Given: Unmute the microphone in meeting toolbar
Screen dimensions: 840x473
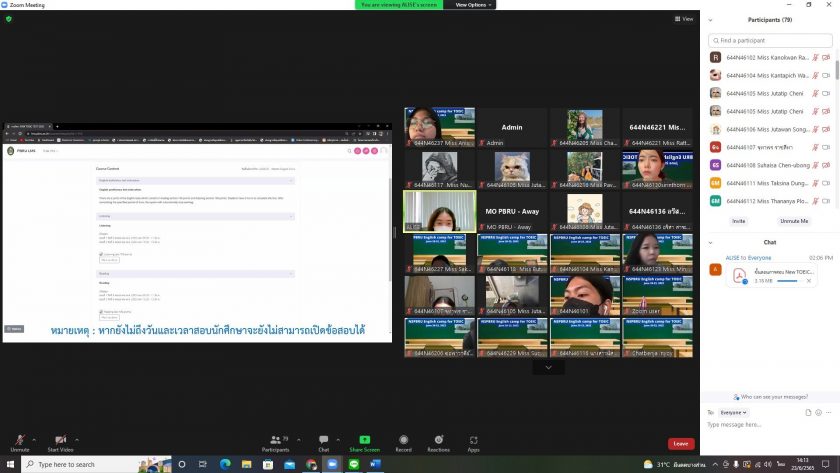Looking at the screenshot, I should click(x=19, y=443).
